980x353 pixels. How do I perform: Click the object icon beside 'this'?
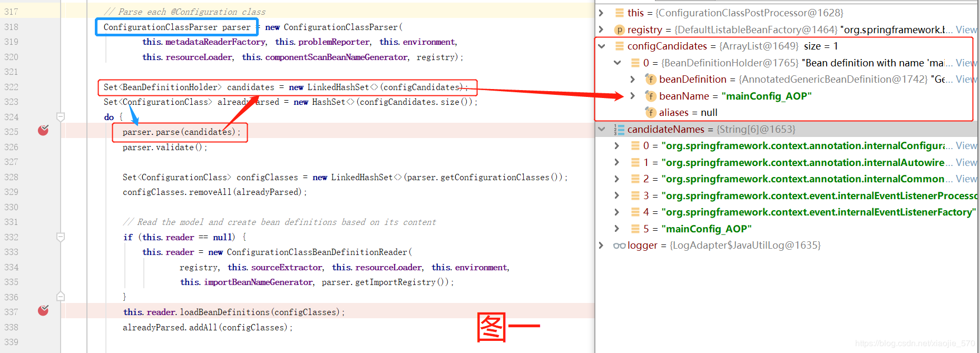pos(619,13)
